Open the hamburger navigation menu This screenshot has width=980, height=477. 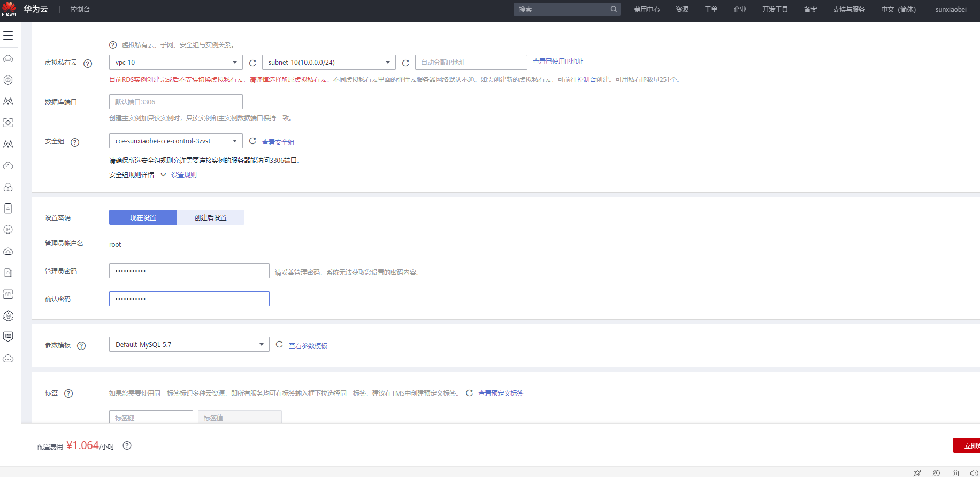click(8, 35)
